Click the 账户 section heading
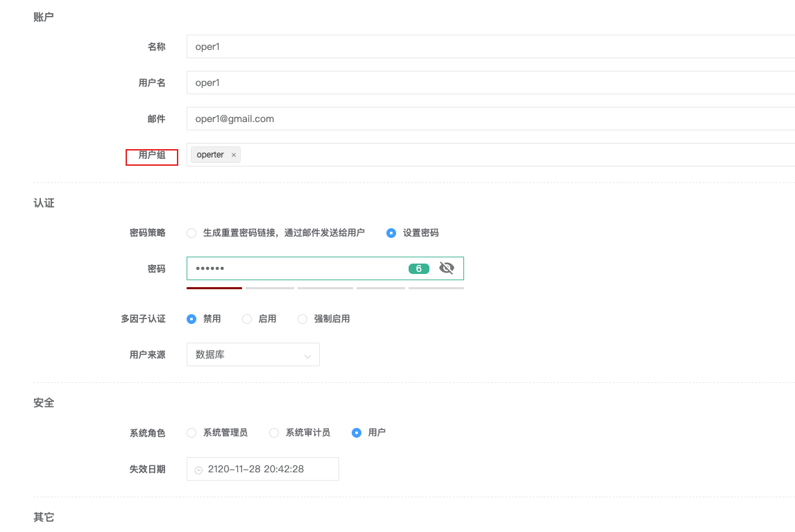 point(44,17)
